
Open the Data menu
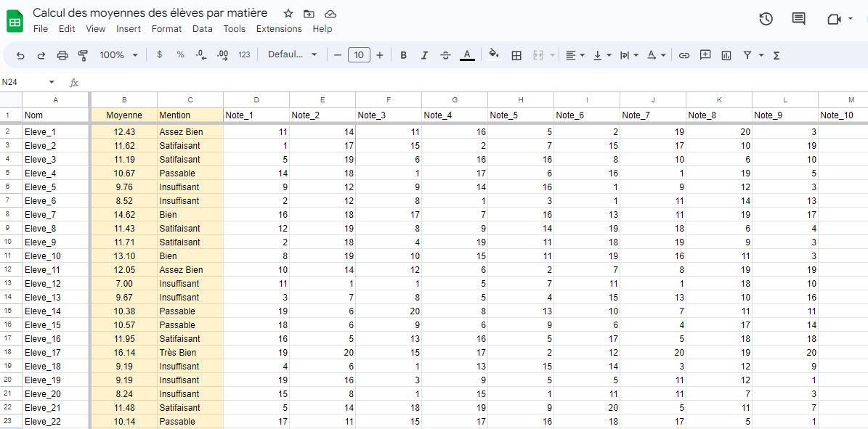click(202, 29)
